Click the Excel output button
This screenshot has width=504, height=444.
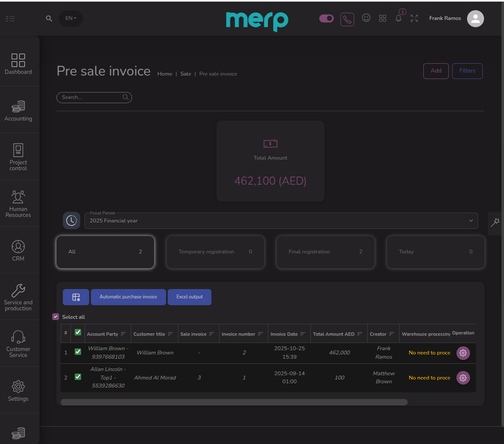tap(189, 297)
